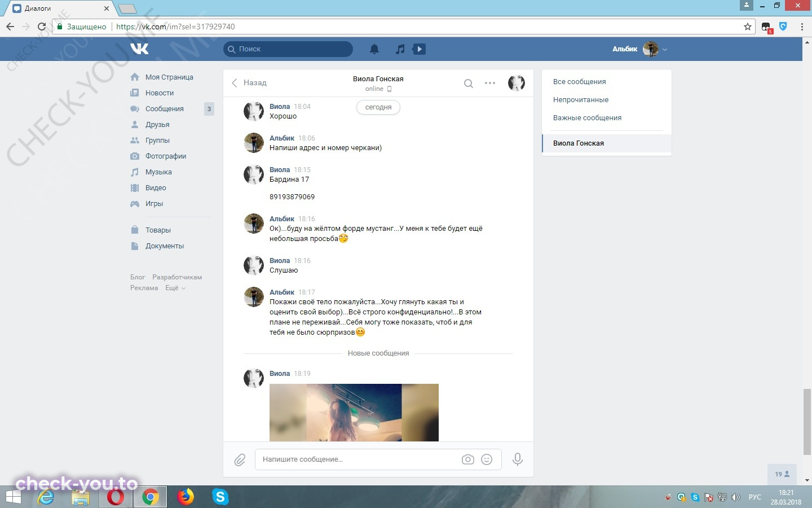This screenshot has width=812, height=508.
Task: Click the search field Поиск in header
Action: (x=288, y=49)
